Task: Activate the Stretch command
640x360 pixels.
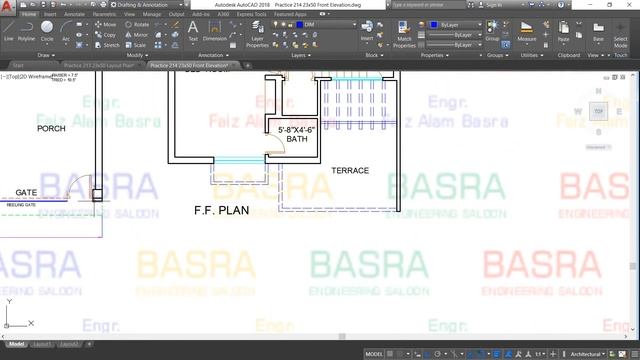Action: click(x=107, y=45)
